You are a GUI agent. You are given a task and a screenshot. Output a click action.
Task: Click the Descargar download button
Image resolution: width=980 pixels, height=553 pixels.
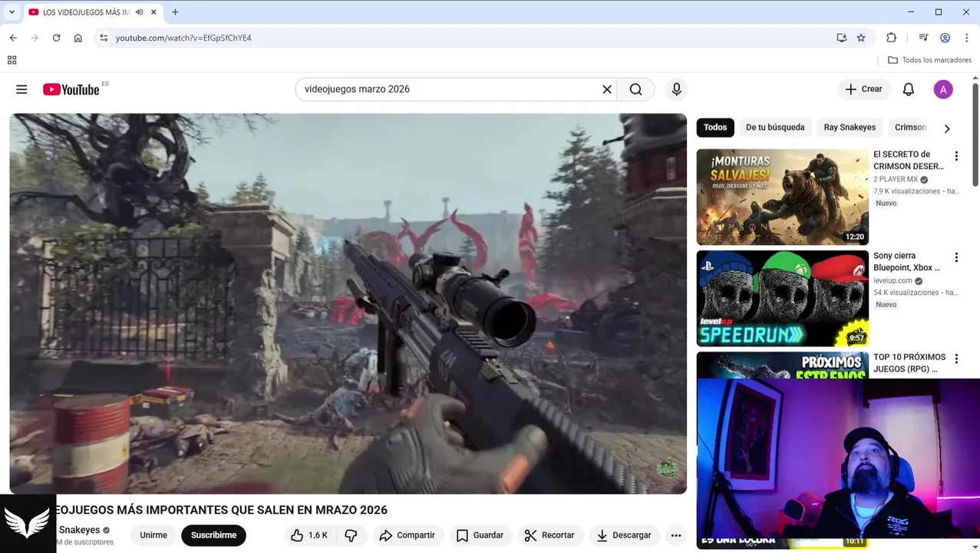point(623,535)
